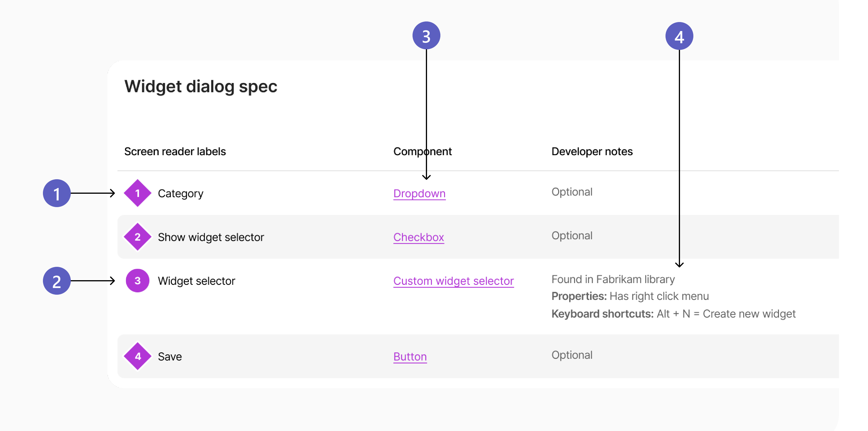Click the blue callout circle numbered 3
The width and height of the screenshot is (868, 431).
[x=426, y=36]
